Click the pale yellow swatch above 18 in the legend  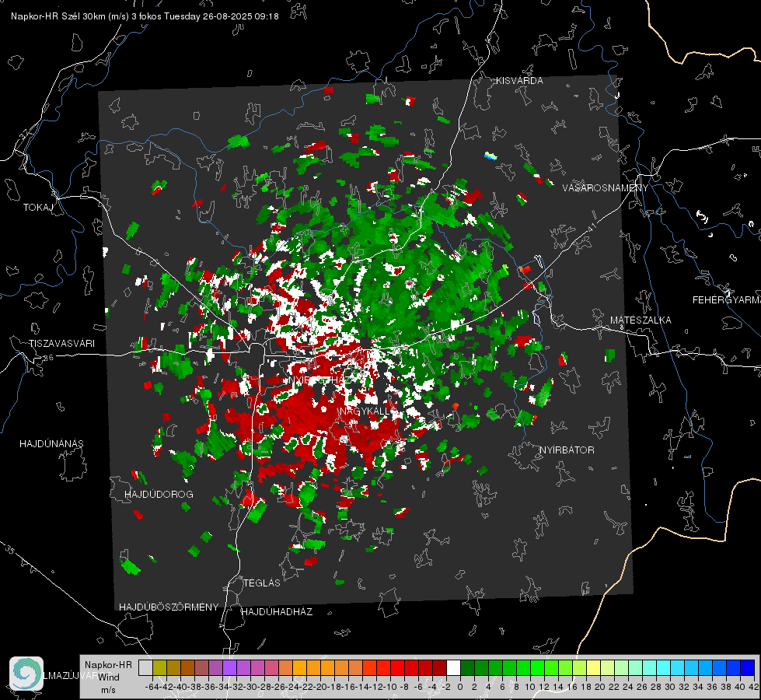pyautogui.click(x=594, y=667)
